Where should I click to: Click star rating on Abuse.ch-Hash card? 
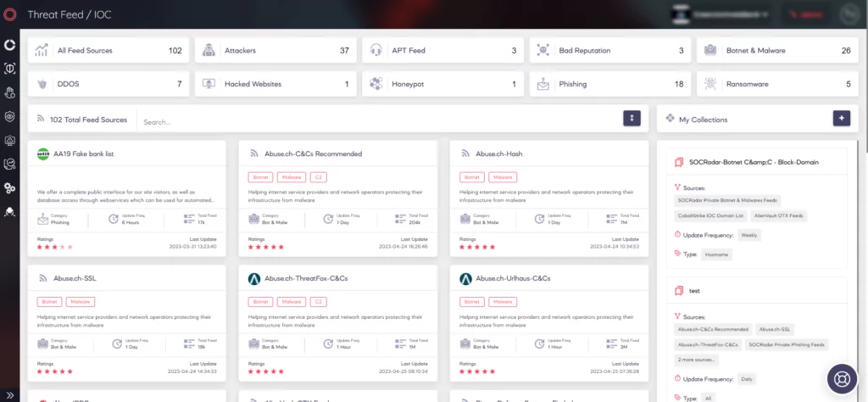(x=477, y=247)
